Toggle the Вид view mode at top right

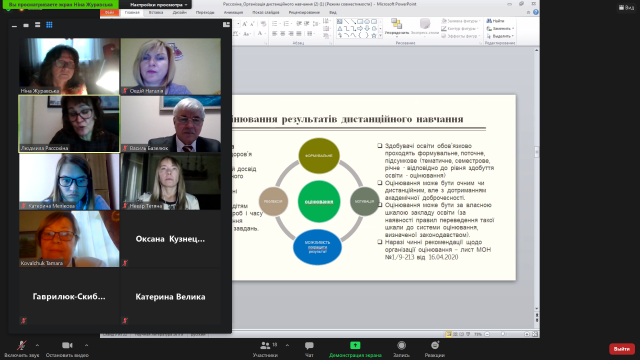pos(627,7)
